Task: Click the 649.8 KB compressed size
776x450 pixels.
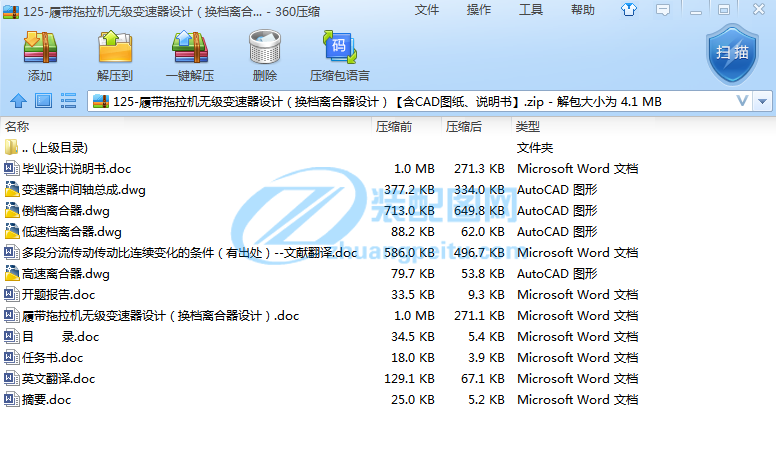Action: click(479, 211)
